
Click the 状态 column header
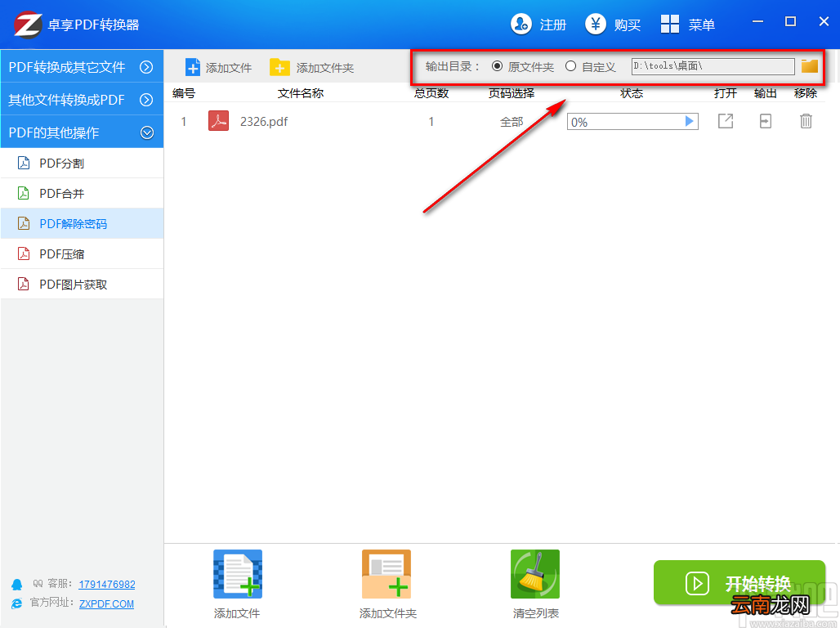pos(632,93)
